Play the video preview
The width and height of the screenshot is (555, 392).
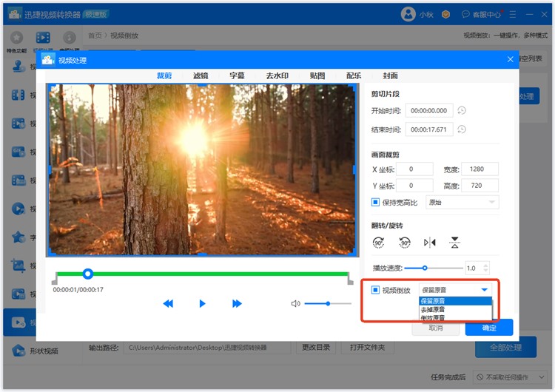coord(202,303)
